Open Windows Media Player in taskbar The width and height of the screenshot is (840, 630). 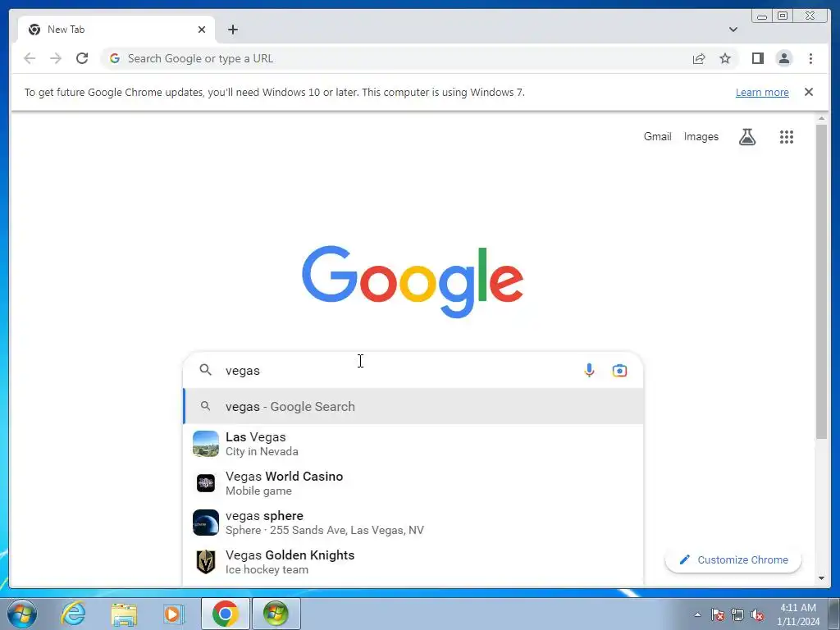coord(173,614)
